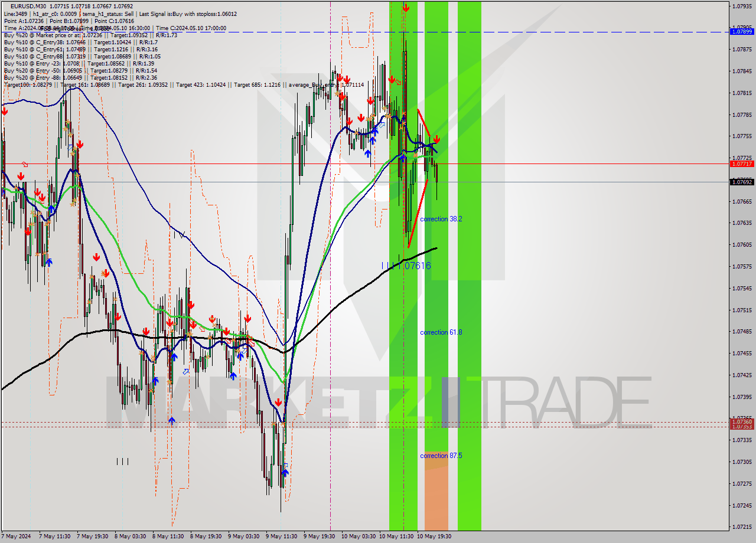Click the 'Target100: 1.08279' targets line
Viewport: 756px width, 543px height.
[184, 85]
